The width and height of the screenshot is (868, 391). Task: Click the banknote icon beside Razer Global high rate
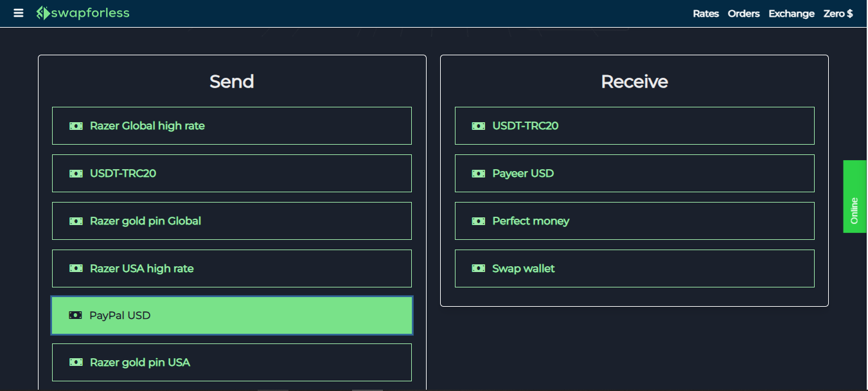click(76, 126)
